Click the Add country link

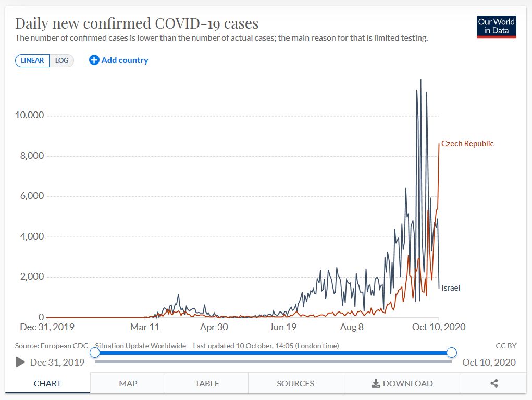pyautogui.click(x=125, y=60)
